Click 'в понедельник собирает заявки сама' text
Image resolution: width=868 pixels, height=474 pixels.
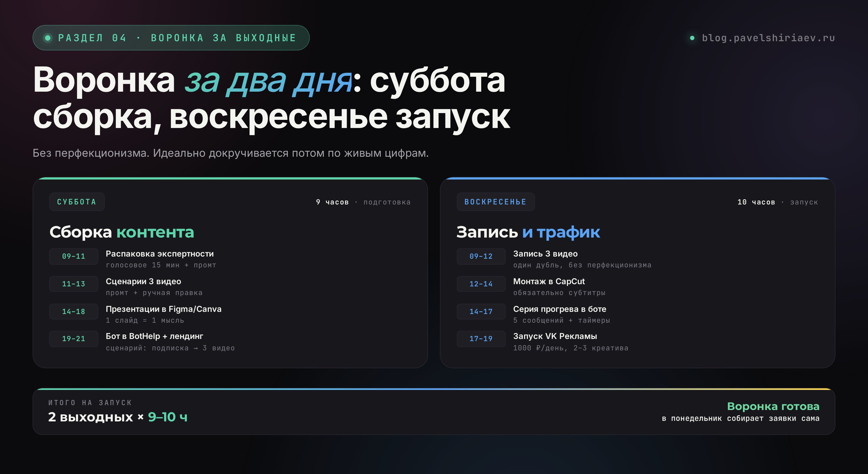click(x=740, y=418)
